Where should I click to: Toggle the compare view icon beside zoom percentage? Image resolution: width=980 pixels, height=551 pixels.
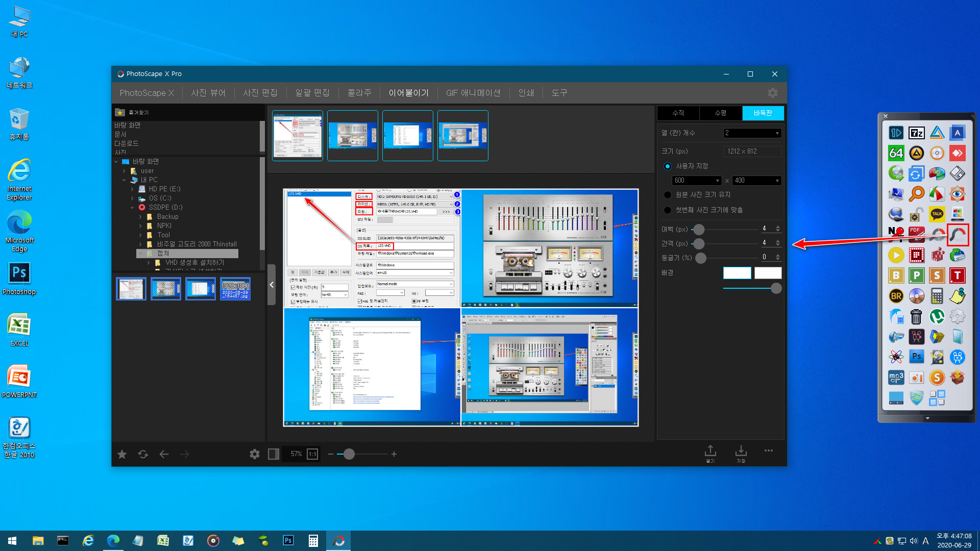pyautogui.click(x=274, y=454)
